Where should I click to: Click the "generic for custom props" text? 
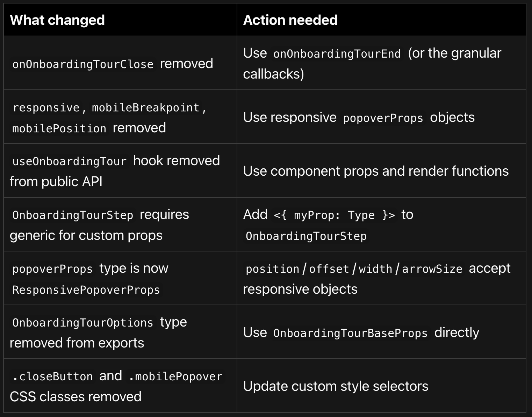point(86,235)
